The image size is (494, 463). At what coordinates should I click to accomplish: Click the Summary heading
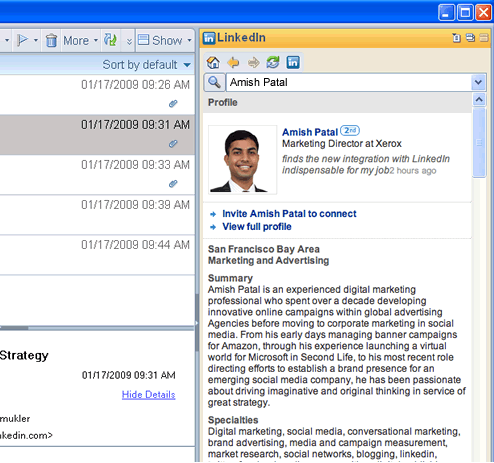[x=230, y=278]
